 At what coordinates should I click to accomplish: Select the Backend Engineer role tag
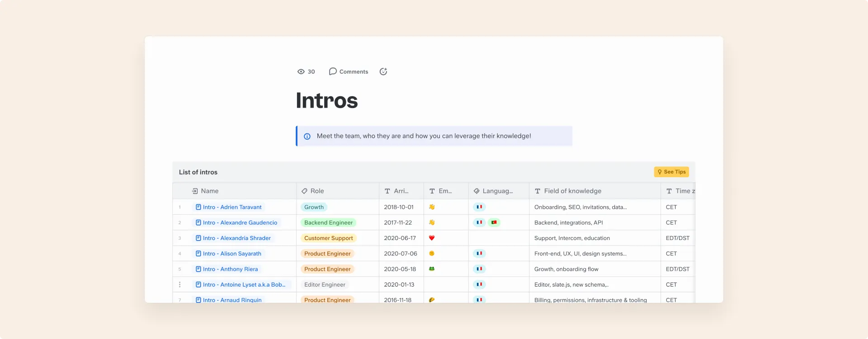tap(328, 222)
